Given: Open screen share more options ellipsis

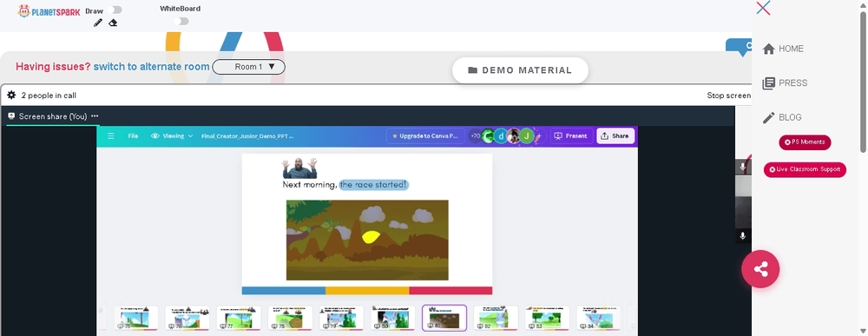Looking at the screenshot, I should (95, 116).
